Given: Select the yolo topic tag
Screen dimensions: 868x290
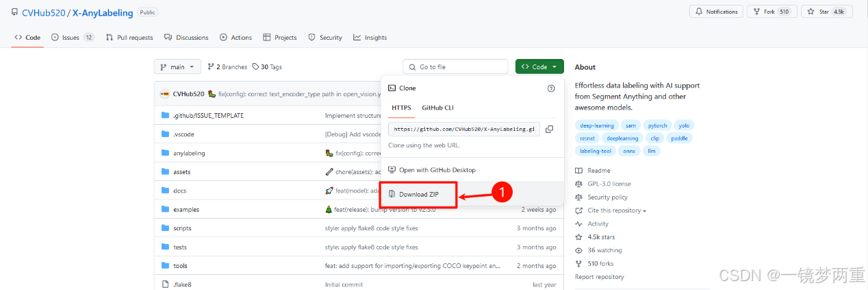Looking at the screenshot, I should (684, 125).
